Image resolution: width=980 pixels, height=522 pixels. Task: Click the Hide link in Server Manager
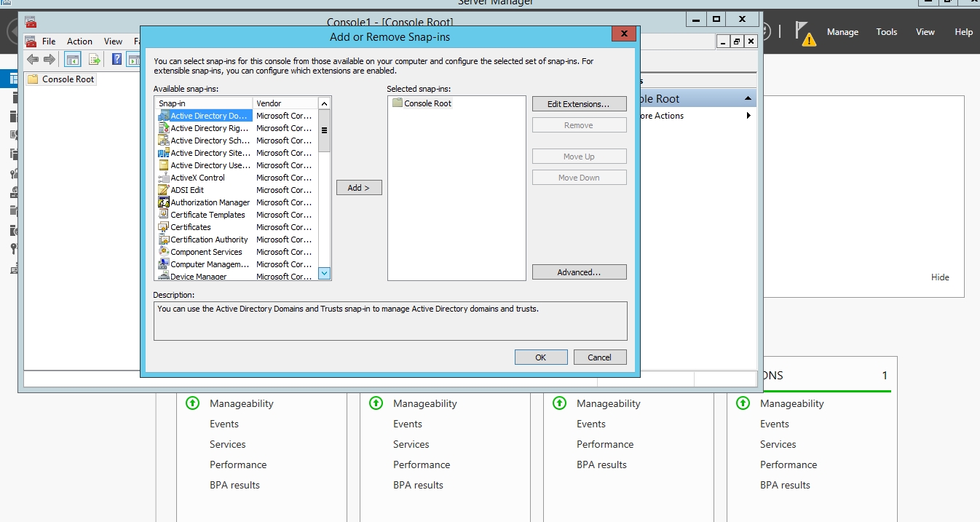[x=940, y=277]
